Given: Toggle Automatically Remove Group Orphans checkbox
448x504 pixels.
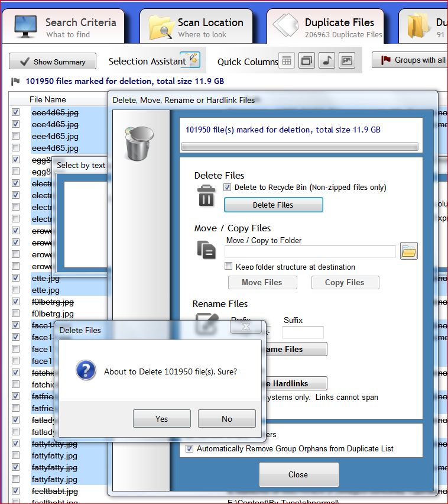Looking at the screenshot, I should [190, 449].
